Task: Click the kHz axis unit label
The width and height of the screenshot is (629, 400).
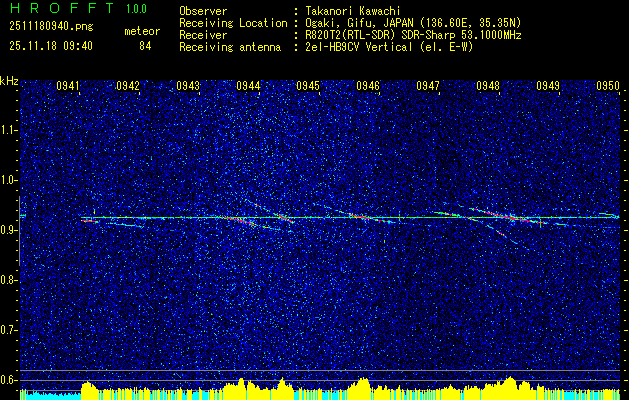Action: 9,81
